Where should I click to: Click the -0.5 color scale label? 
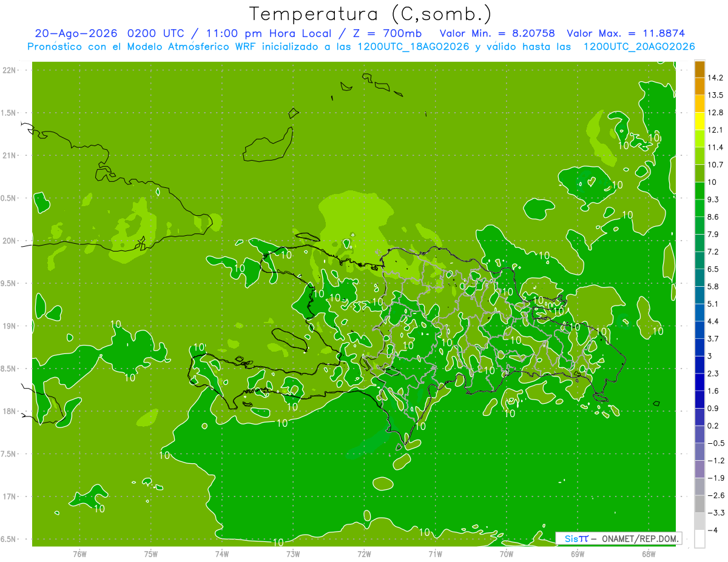click(716, 443)
